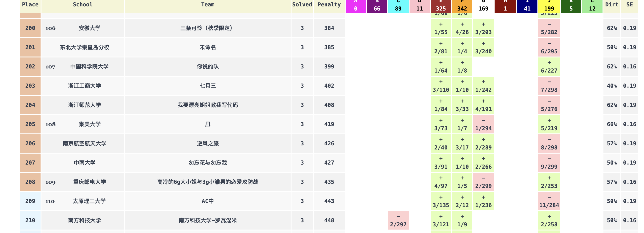Click school 重庆邮电大学
The height and width of the screenshot is (233, 644).
pyautogui.click(x=90, y=182)
